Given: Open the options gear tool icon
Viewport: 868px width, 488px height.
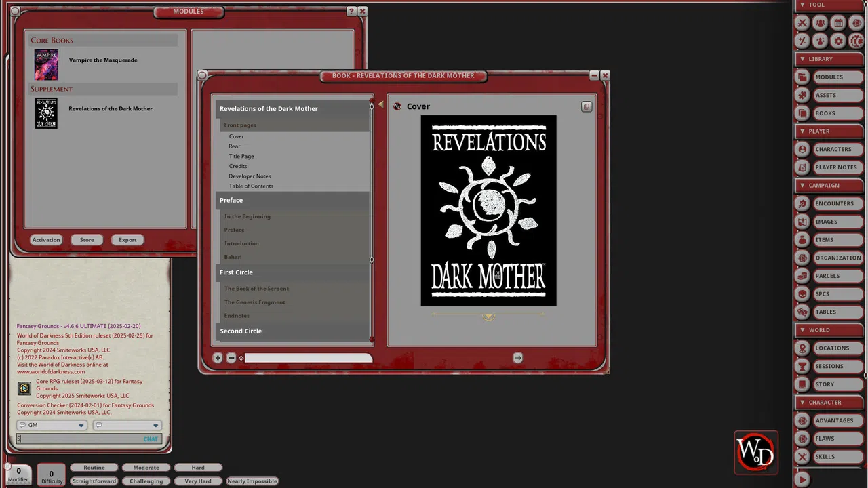Looking at the screenshot, I should [838, 41].
